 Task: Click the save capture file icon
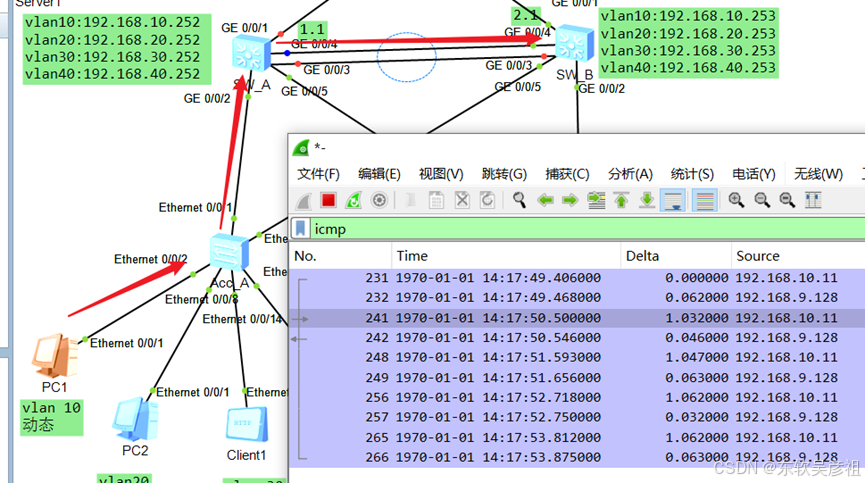click(x=436, y=200)
